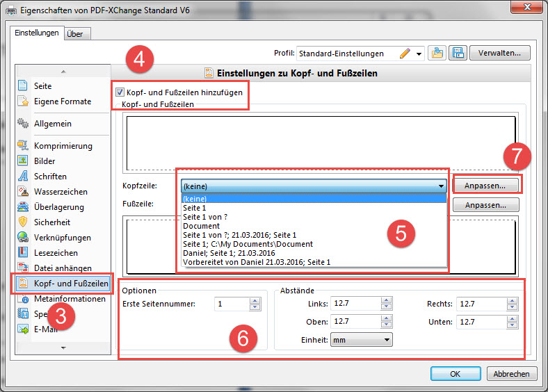Select '(keine)' in the Kopfzeile list
The image size is (548, 392).
coord(314,199)
